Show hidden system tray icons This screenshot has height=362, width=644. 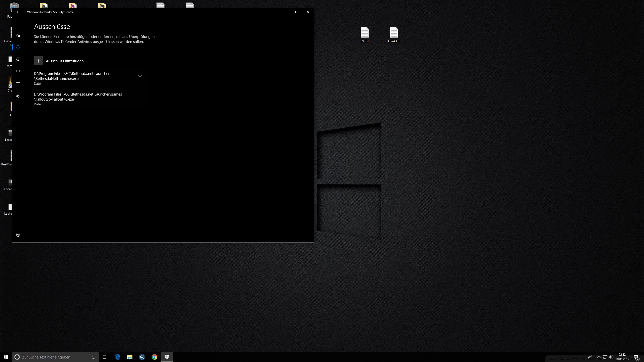coord(599,357)
